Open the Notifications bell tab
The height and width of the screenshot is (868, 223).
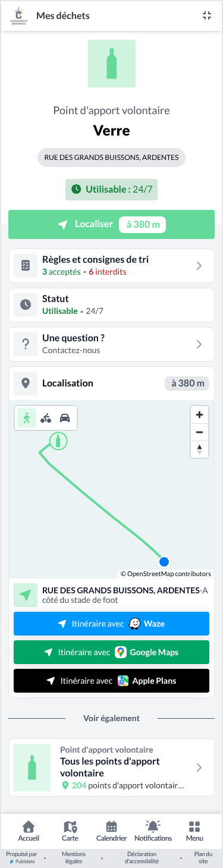tap(153, 831)
